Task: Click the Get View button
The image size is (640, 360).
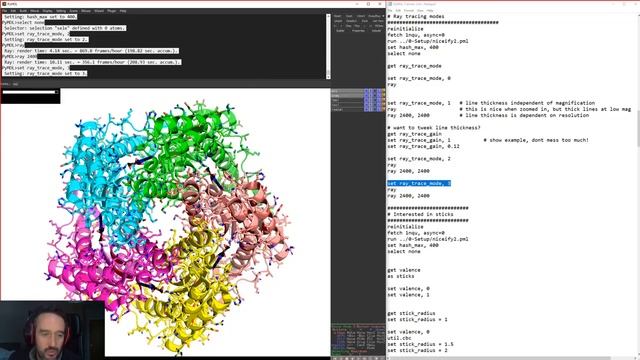Action: 378,21
